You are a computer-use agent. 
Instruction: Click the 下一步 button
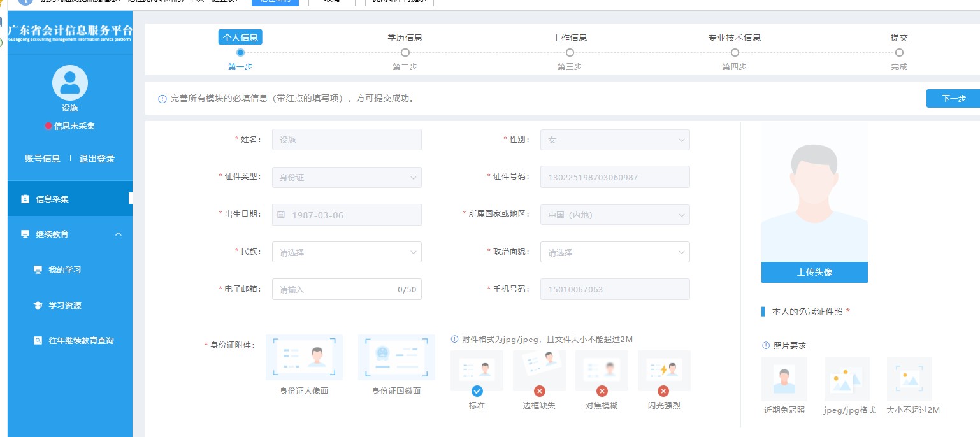(x=953, y=98)
